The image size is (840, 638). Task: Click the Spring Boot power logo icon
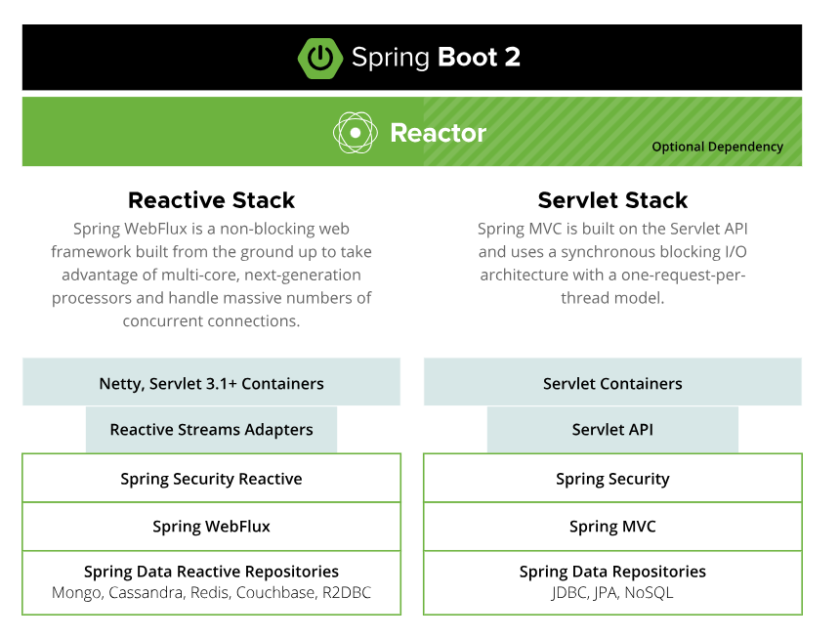(319, 58)
